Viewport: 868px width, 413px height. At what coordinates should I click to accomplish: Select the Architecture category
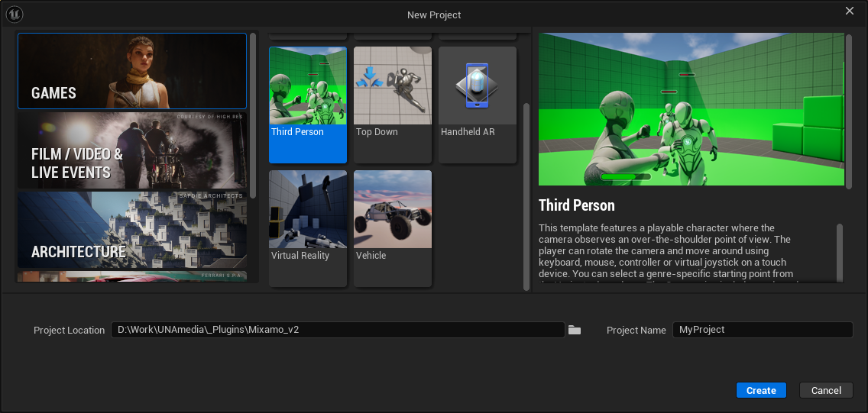click(132, 230)
